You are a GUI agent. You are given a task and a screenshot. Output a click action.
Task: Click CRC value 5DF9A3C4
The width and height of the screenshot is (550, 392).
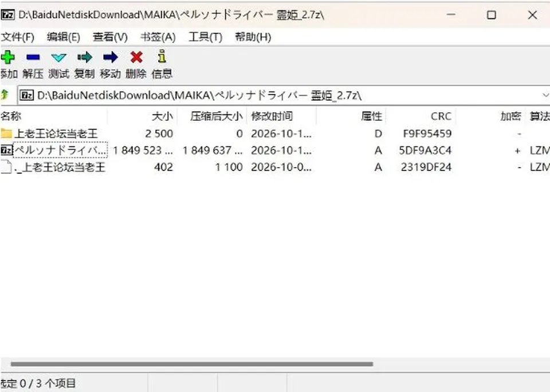coord(425,151)
